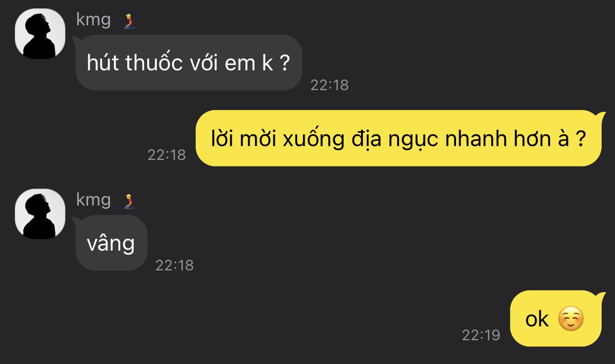Click the question mark ending the "hút thuốc" message
The height and width of the screenshot is (364, 615).
(x=284, y=63)
